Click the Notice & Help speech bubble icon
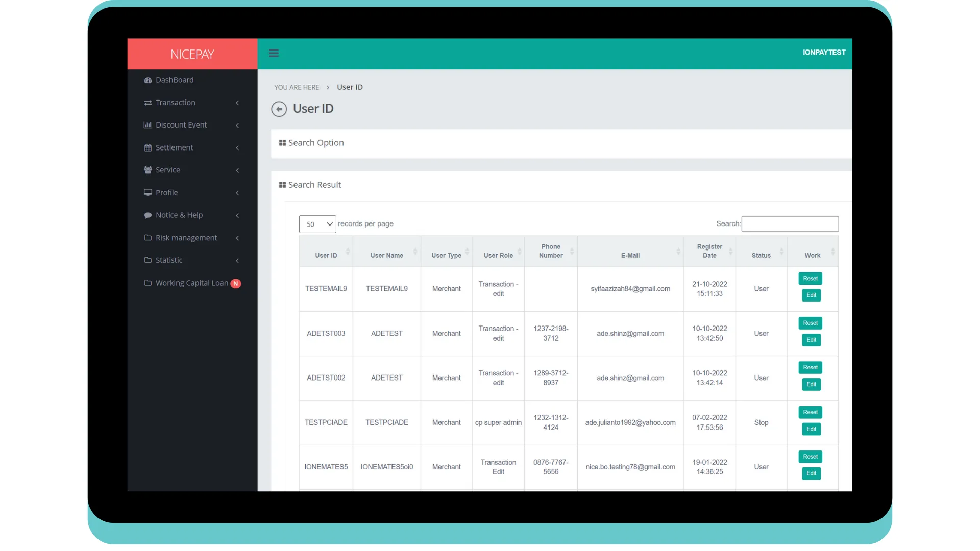Screen dimensions: 980x551 [x=148, y=215]
